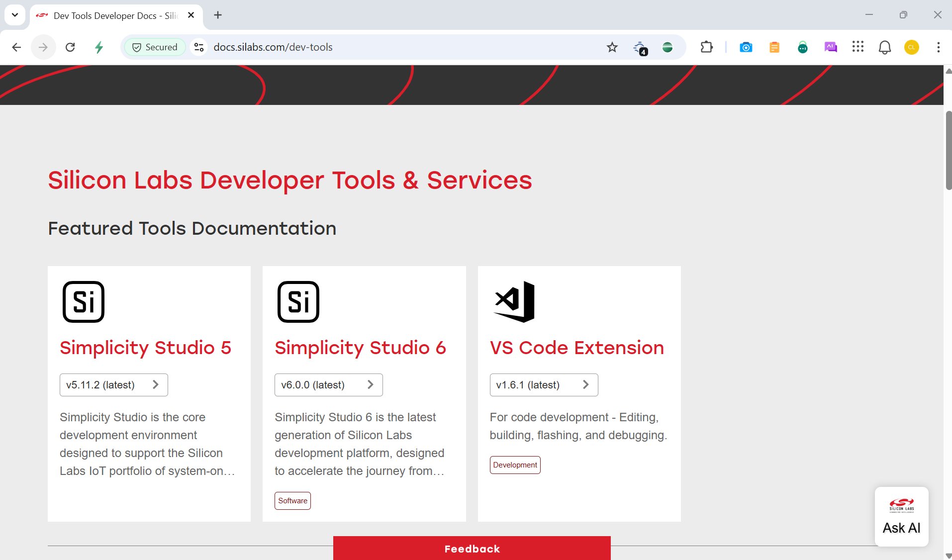Screen dimensions: 952x560
Task: Open the green padlock extension
Action: click(x=802, y=47)
